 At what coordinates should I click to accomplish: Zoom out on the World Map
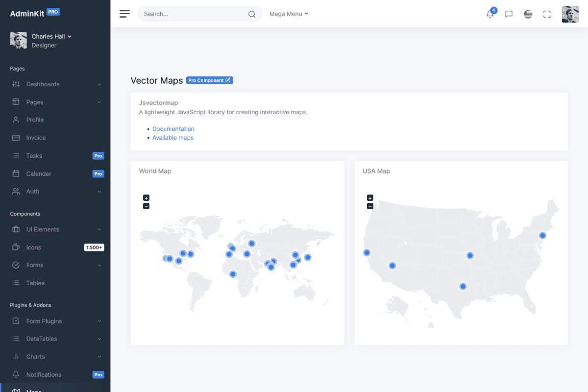pos(146,206)
